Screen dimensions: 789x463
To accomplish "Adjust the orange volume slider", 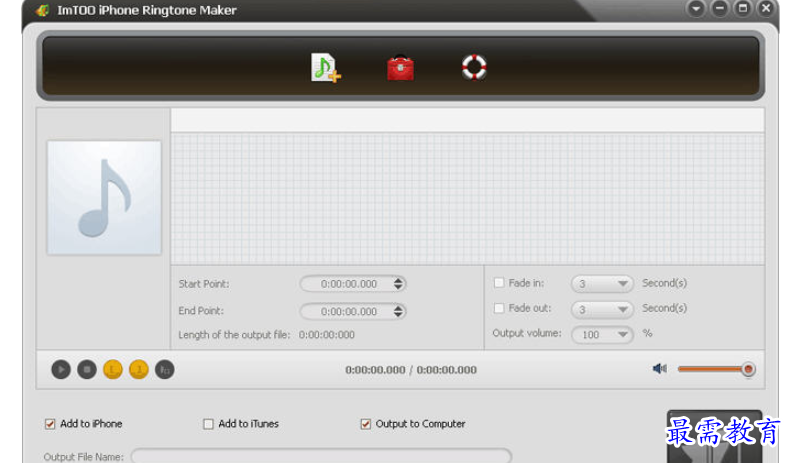I will (x=716, y=369).
